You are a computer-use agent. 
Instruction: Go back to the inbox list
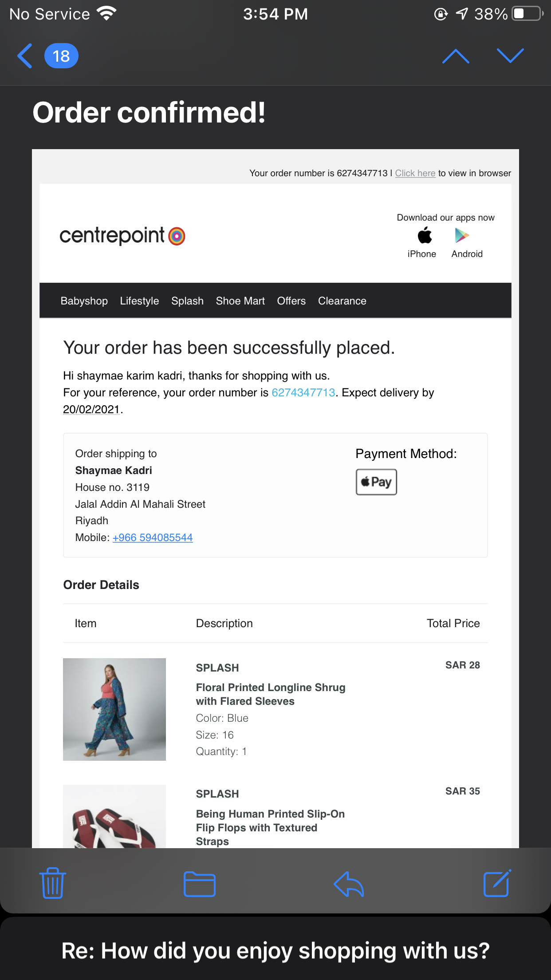click(25, 56)
